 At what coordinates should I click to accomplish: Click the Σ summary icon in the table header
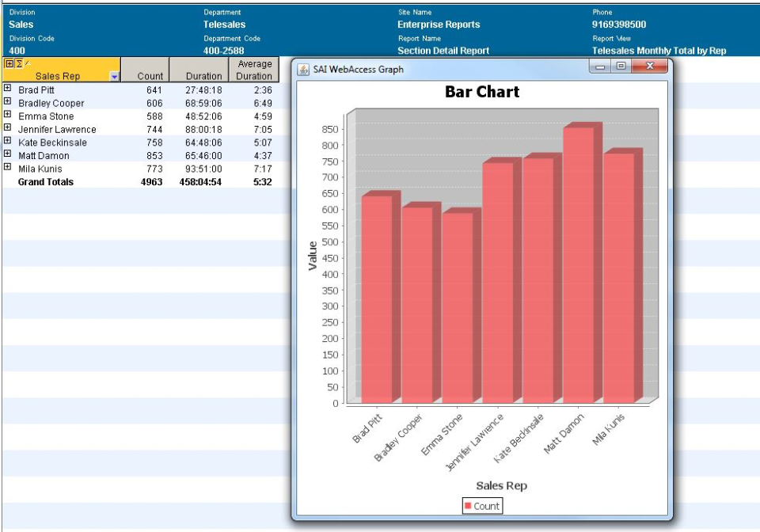pos(17,63)
